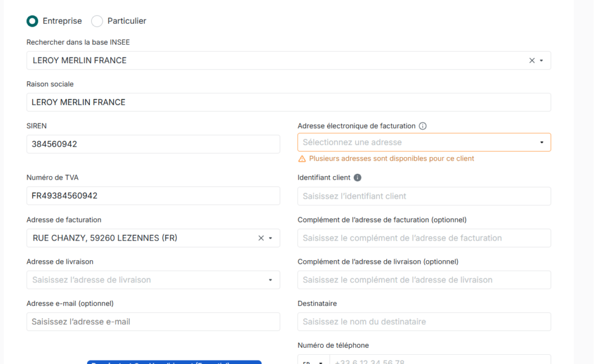Image resolution: width=594 pixels, height=364 pixels.
Task: Open the phone country code dropdown
Action: click(314, 360)
